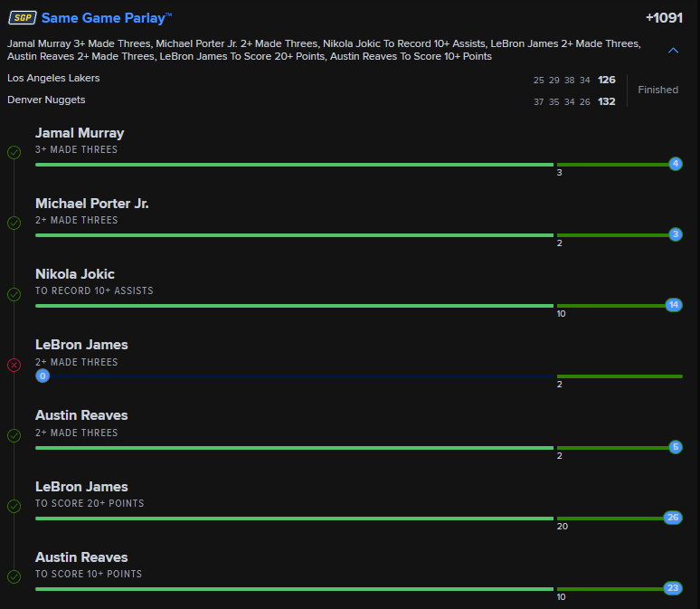Viewport: 700px width, 609px height.
Task: Click the 3+ MADE THREES label
Action: [x=76, y=149]
